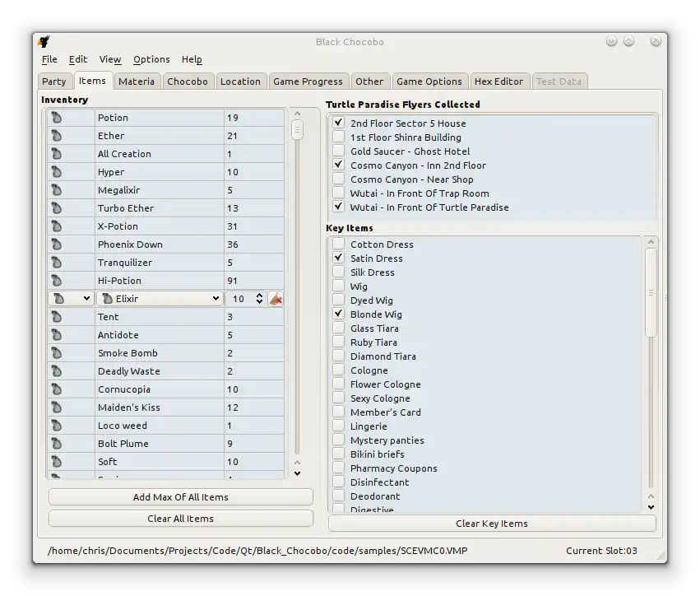
Task: Uncheck Cosmo Canyon - Inn 2nd Floor flyer
Action: coord(338,165)
